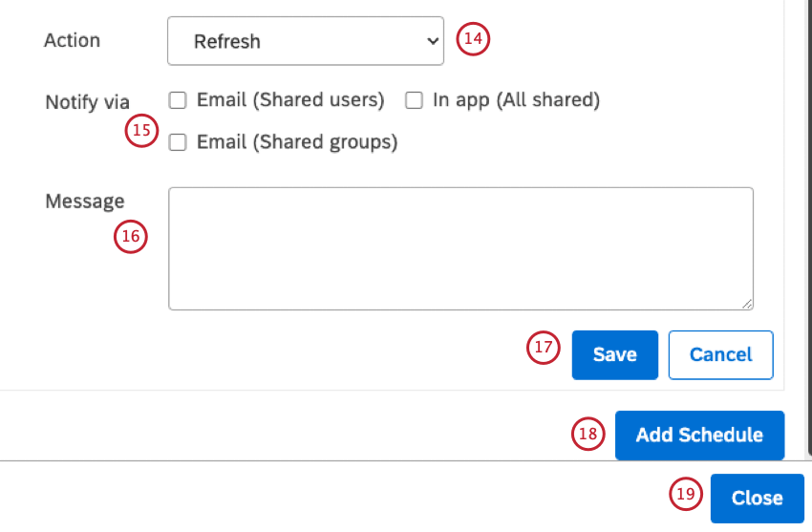Close the scheduling dialog
Viewport: 812px width, 532px height.
point(757,498)
